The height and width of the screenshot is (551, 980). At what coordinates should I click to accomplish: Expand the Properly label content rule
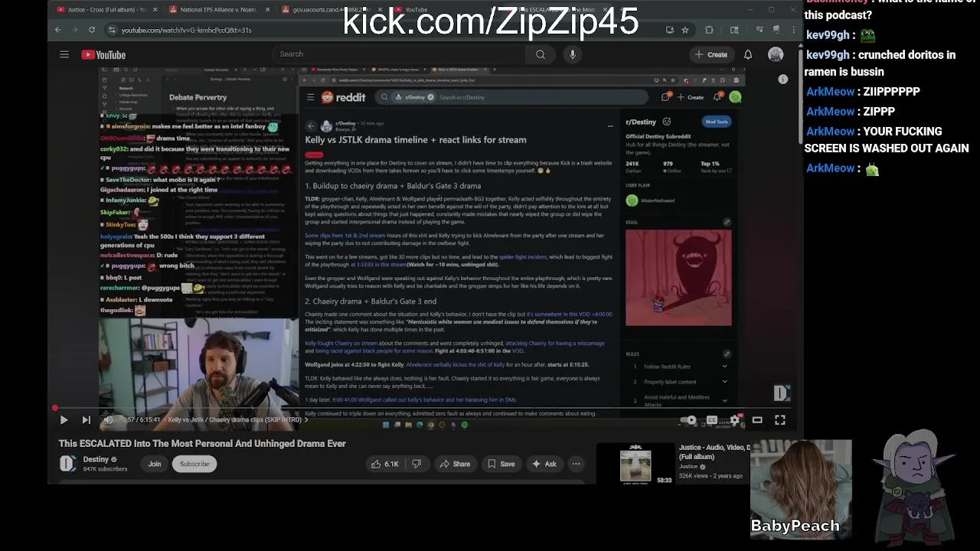coord(724,382)
